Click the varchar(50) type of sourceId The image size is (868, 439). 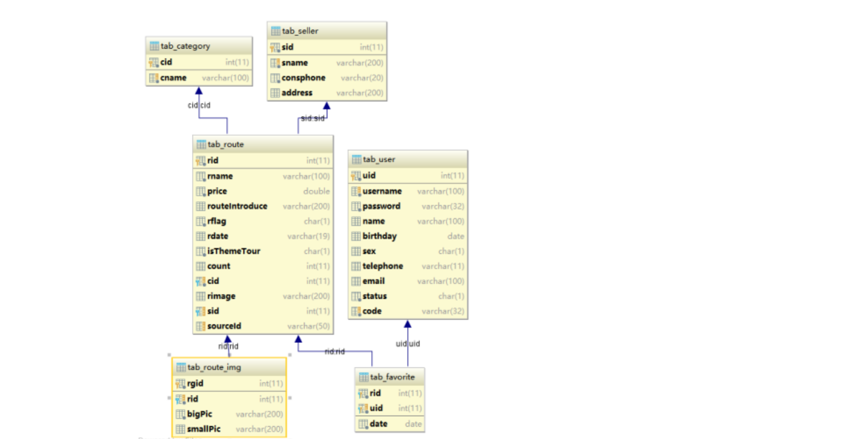pos(309,327)
